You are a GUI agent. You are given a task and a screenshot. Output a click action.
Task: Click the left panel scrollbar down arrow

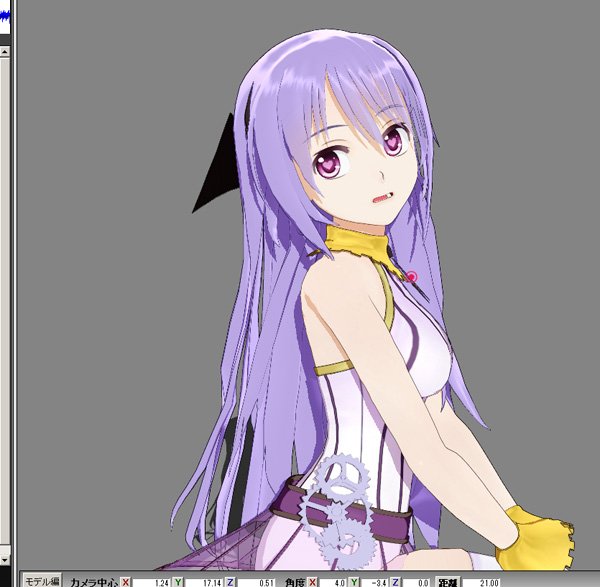[5, 560]
